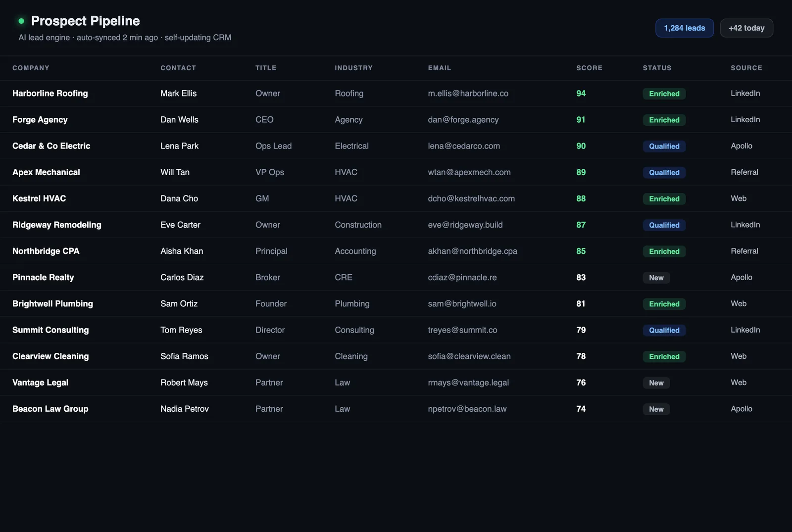Click the email cdiaz@pinnacle.re
Image resolution: width=792 pixels, height=532 pixels.
pyautogui.click(x=462, y=277)
